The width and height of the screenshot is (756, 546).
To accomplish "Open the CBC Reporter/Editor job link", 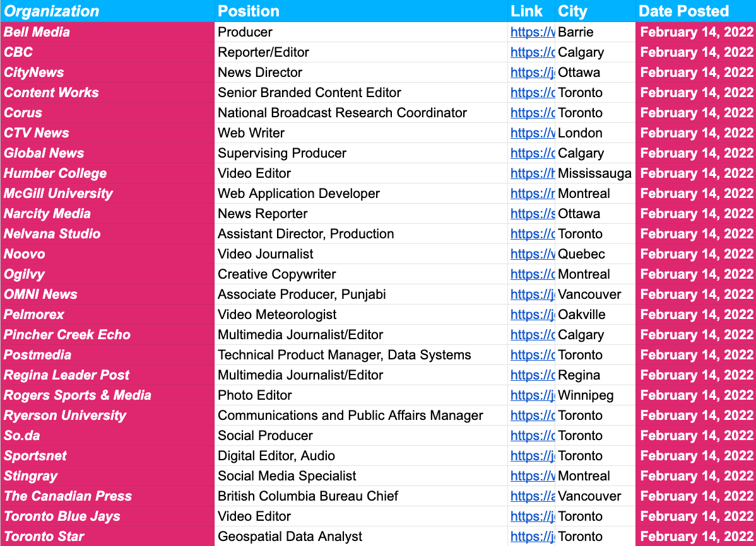I will (x=532, y=52).
